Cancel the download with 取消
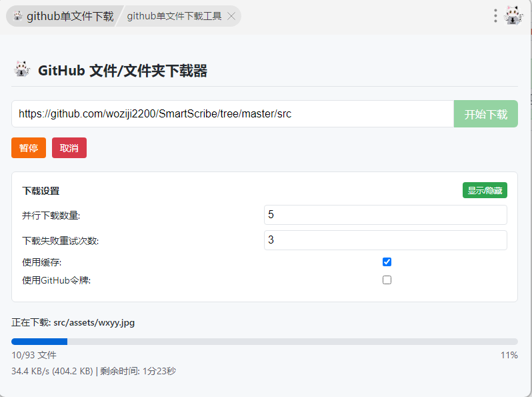Image resolution: width=532 pixels, height=397 pixels. pyautogui.click(x=69, y=147)
